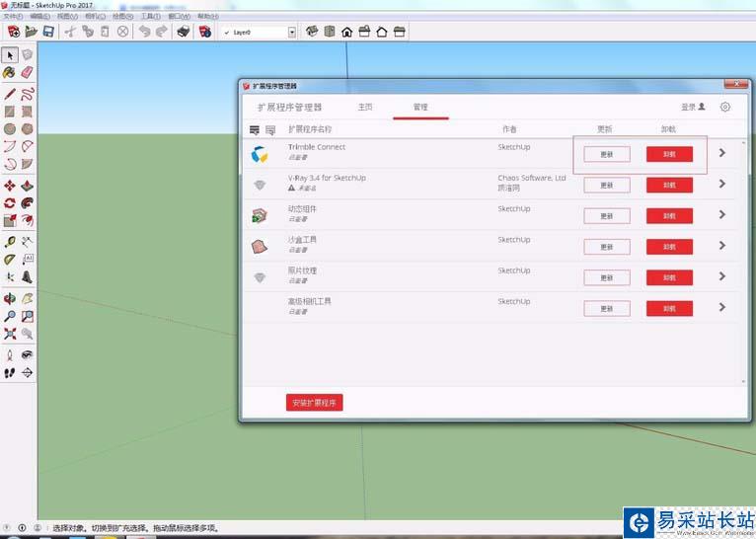This screenshot has width=756, height=539.
Task: Select the Text label tool
Action: click(x=28, y=260)
